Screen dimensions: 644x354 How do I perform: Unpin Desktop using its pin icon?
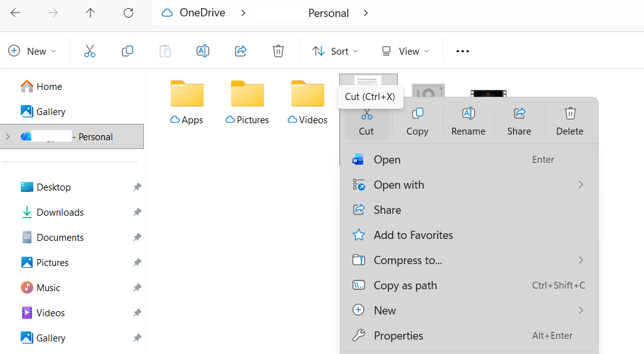pyautogui.click(x=137, y=187)
